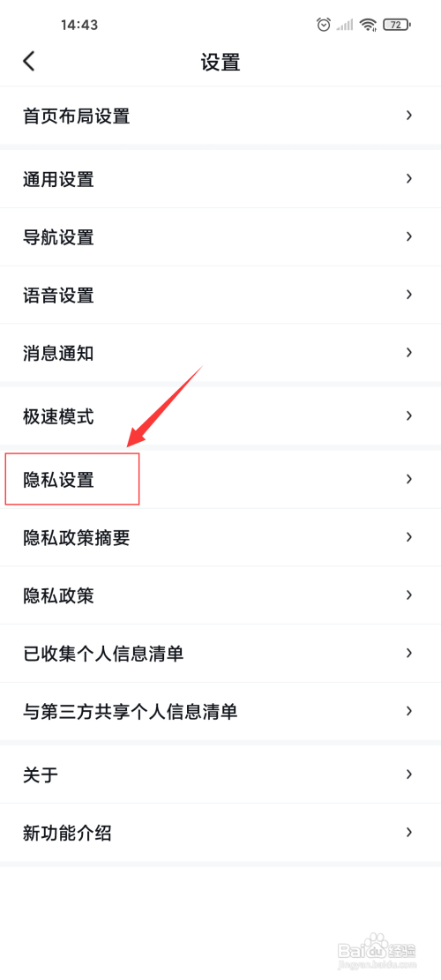Screen dimensions: 441x980
Task: Open the 关于 page
Action: click(220, 774)
